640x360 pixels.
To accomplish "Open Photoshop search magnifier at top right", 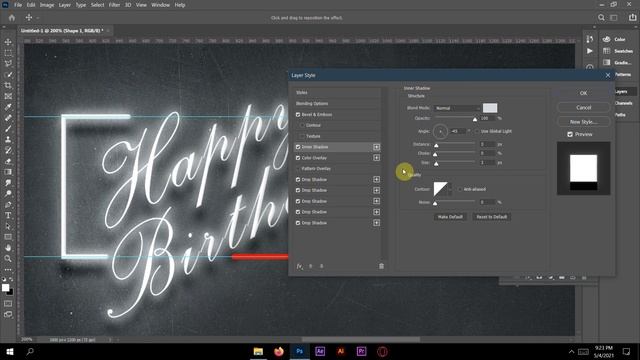I will [601, 18].
